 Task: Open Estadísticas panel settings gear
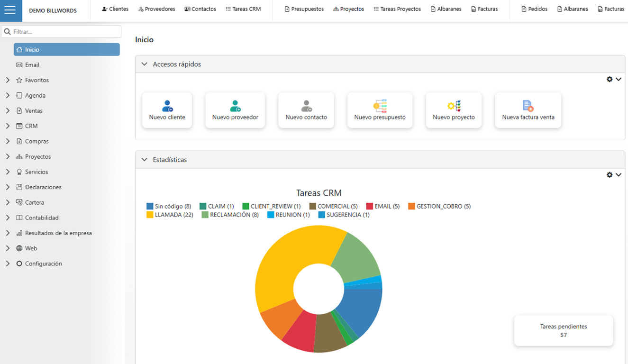pyautogui.click(x=610, y=175)
